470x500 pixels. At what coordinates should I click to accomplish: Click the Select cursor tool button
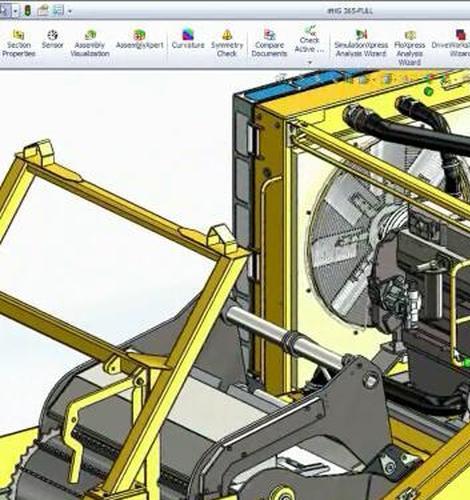(5, 11)
